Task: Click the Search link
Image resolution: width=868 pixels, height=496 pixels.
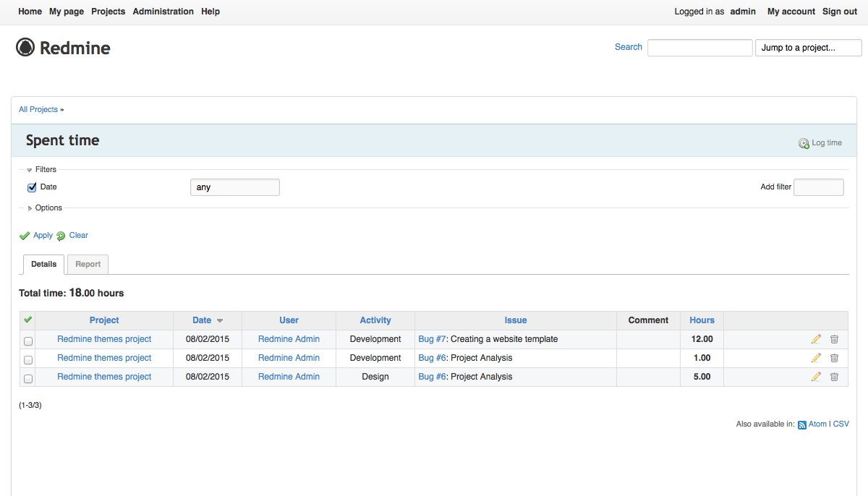Action: [629, 47]
